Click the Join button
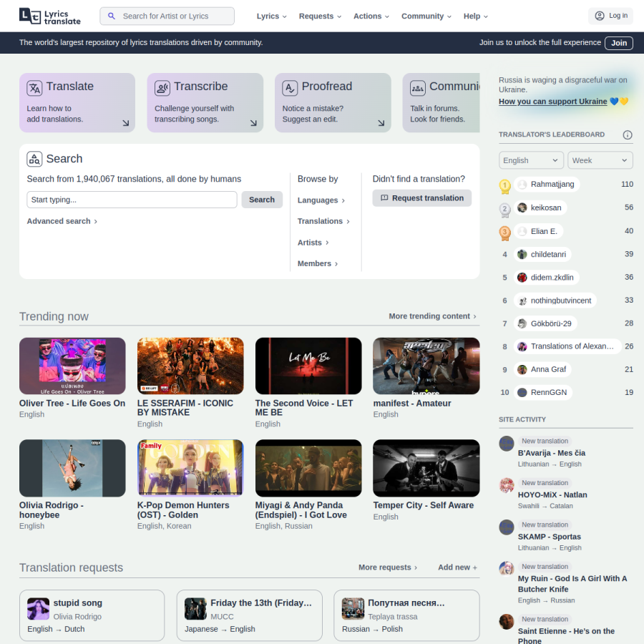 point(618,43)
